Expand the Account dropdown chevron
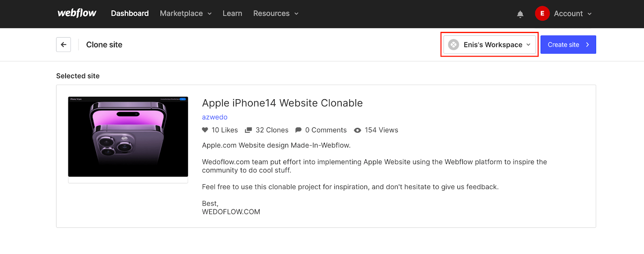This screenshot has height=254, width=644. pos(589,14)
